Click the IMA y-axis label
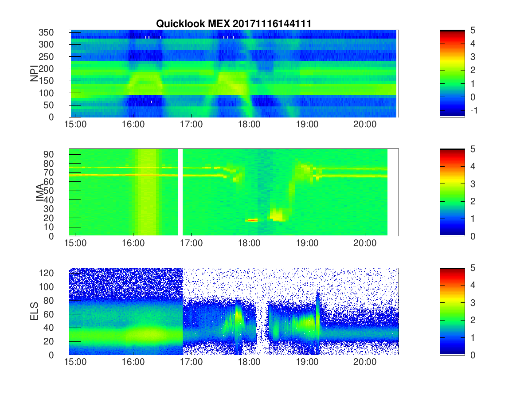Viewport: 532px width, 399px height. pos(40,192)
